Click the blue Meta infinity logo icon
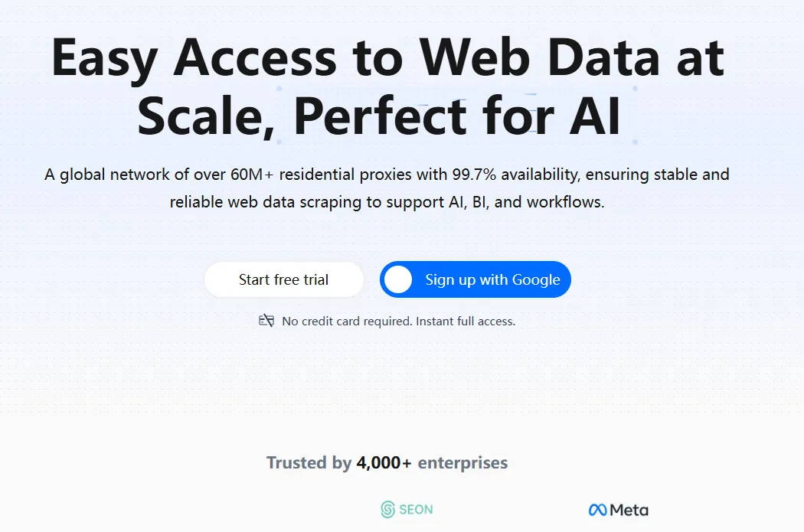 (x=597, y=510)
